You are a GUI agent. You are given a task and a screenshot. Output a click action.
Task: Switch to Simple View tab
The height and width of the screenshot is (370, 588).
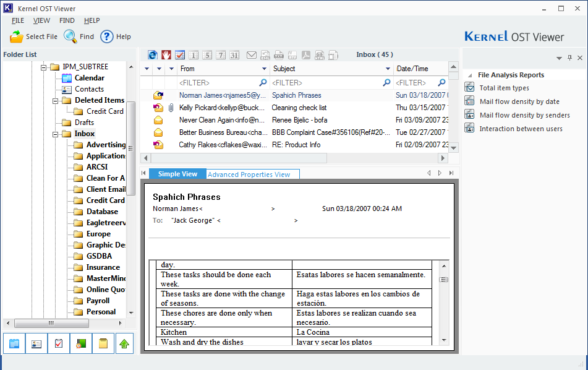[x=177, y=174]
